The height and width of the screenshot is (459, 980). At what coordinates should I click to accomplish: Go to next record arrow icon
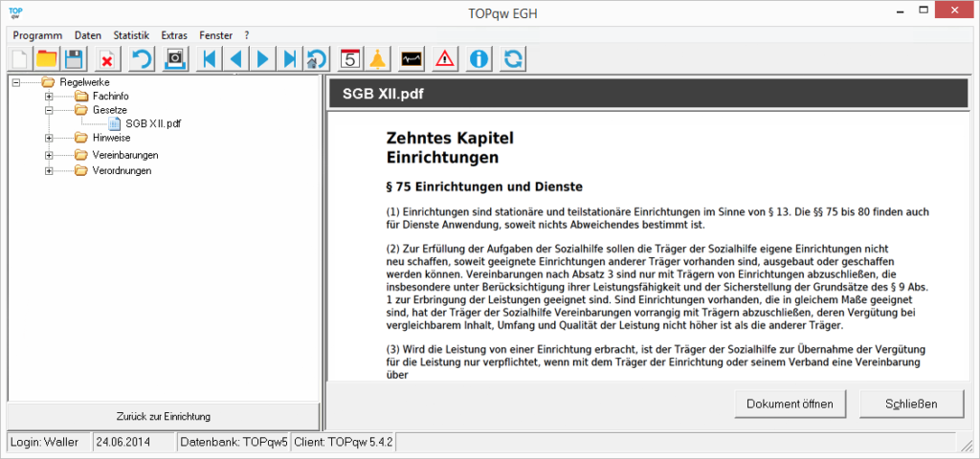click(x=262, y=59)
